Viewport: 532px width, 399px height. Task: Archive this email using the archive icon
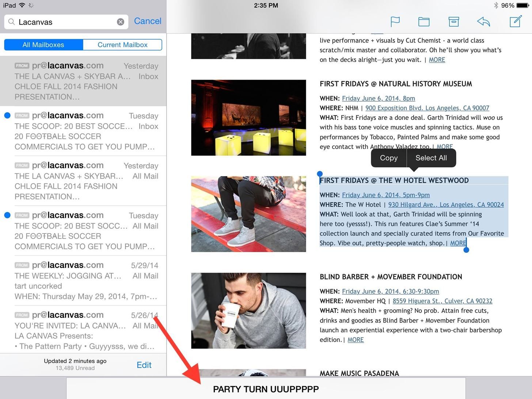(x=453, y=22)
